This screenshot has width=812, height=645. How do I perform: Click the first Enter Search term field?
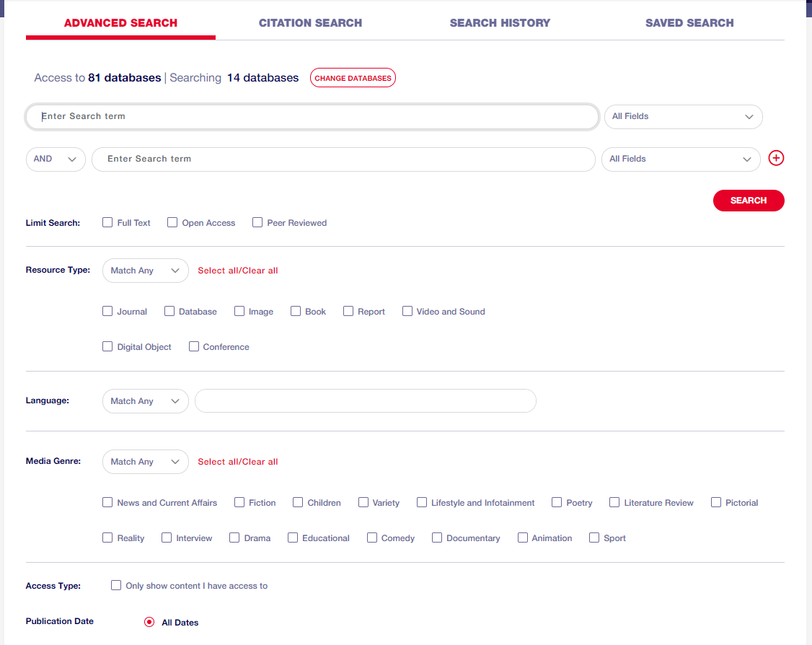click(312, 117)
